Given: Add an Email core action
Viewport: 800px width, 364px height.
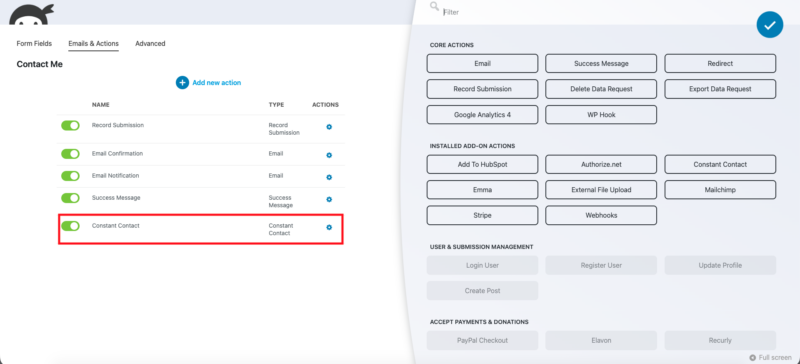Looking at the screenshot, I should coord(482,64).
